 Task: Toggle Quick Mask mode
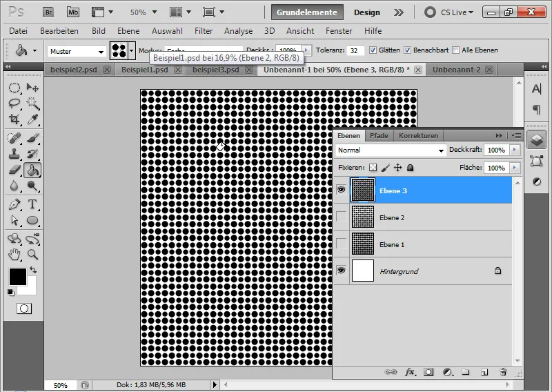[24, 308]
